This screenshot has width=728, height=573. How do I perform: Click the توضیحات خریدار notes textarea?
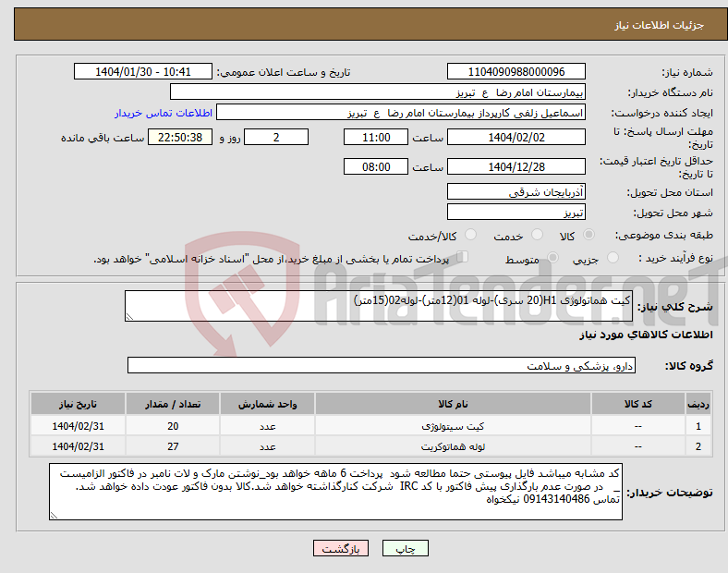(335, 492)
